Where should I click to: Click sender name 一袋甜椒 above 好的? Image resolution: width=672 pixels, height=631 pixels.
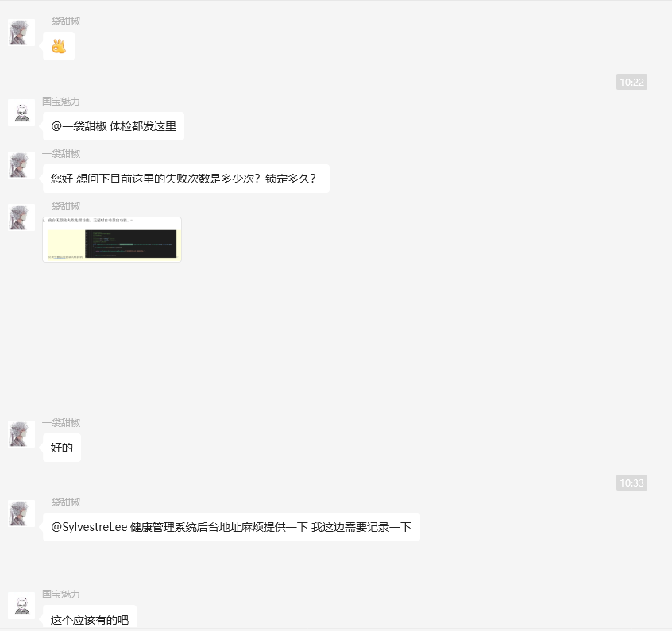(x=61, y=423)
